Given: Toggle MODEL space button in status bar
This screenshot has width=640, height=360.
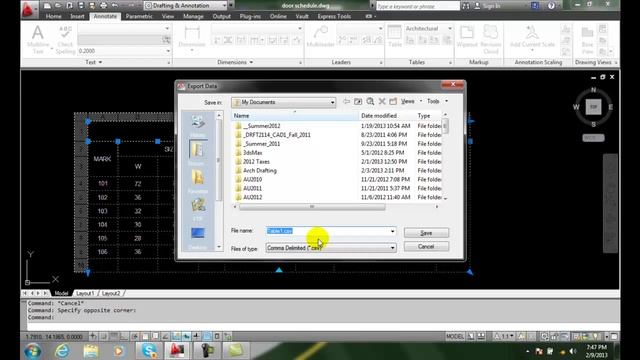Looking at the screenshot, I should pos(455,336).
